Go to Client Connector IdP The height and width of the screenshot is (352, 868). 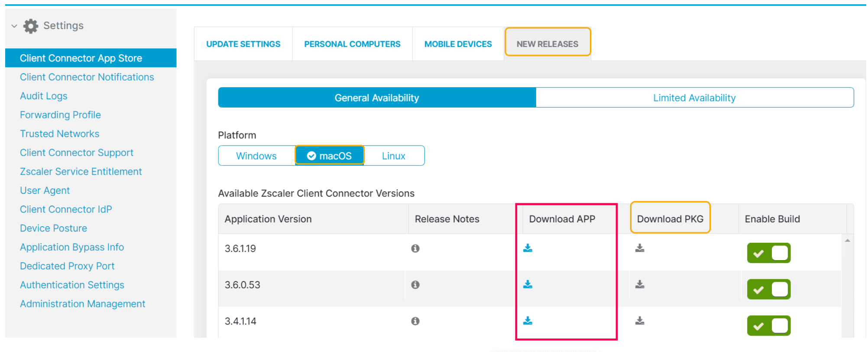click(66, 209)
